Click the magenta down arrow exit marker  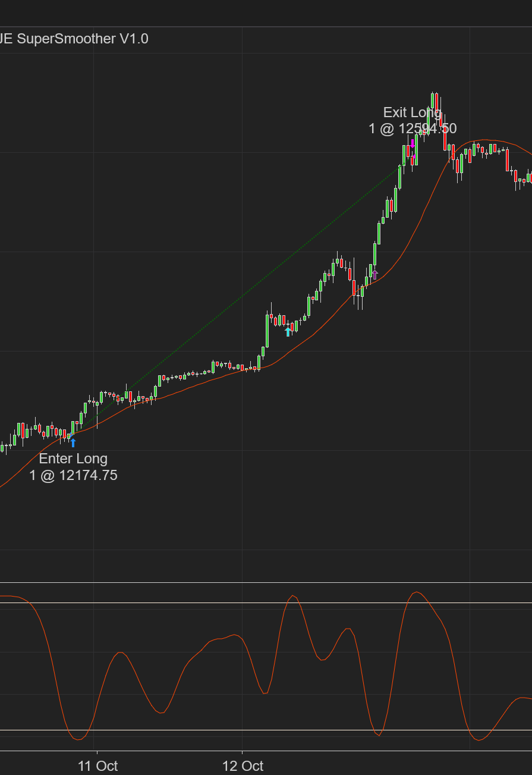(412, 143)
